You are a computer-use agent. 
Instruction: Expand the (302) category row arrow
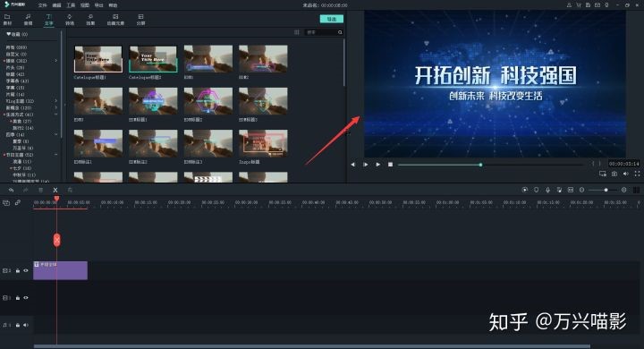(x=55, y=61)
